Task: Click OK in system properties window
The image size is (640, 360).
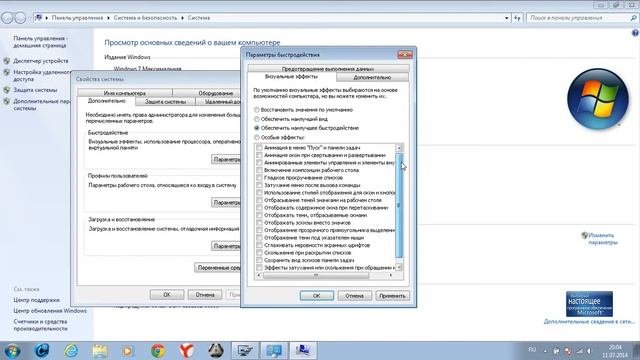Action: 167,294
